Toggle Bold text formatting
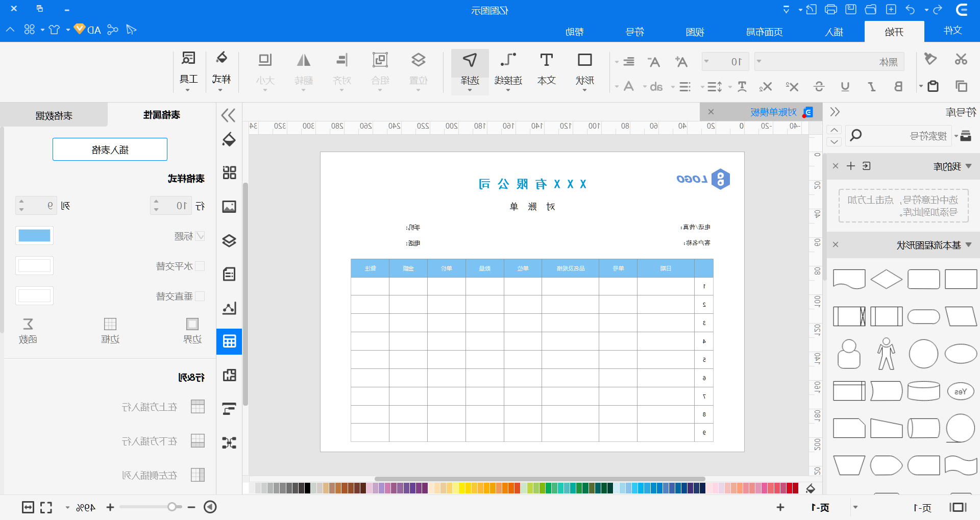 898,87
